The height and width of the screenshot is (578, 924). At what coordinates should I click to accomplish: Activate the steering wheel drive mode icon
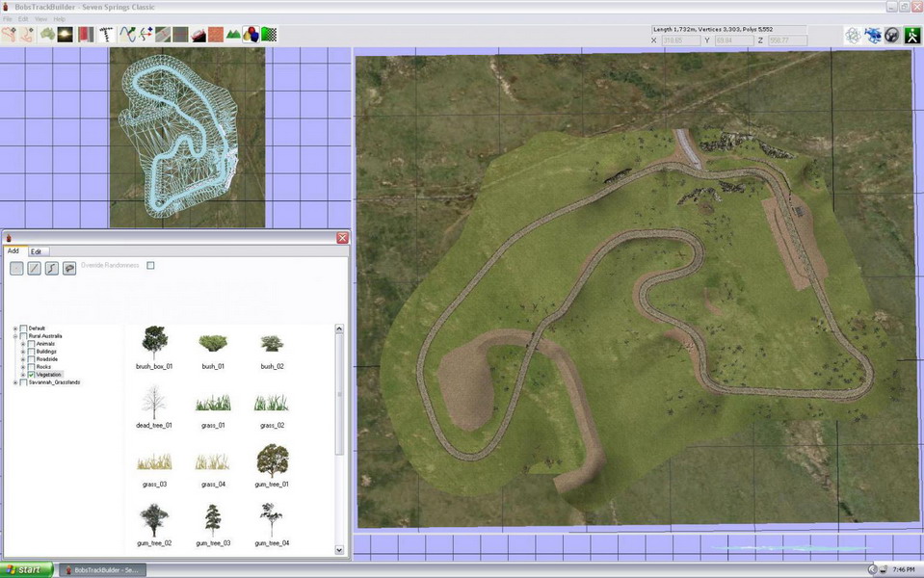891,35
